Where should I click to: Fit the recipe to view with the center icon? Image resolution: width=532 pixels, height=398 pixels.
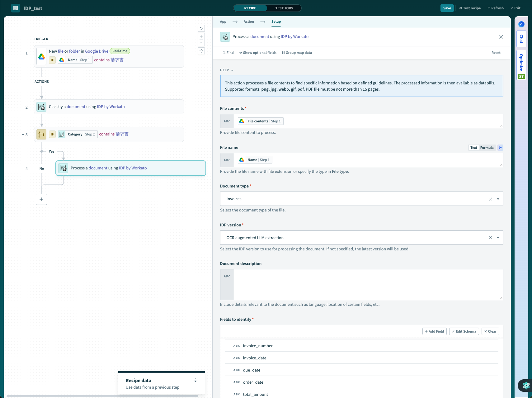pyautogui.click(x=201, y=51)
